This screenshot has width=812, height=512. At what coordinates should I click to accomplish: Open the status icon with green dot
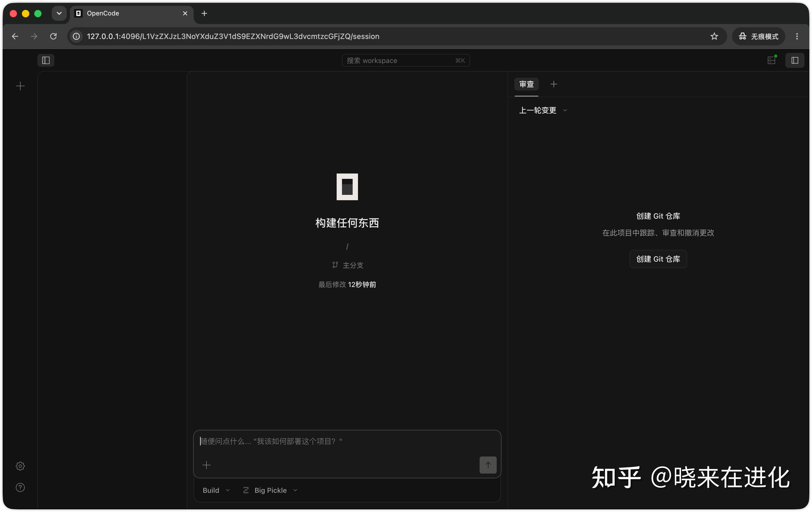[x=771, y=60]
